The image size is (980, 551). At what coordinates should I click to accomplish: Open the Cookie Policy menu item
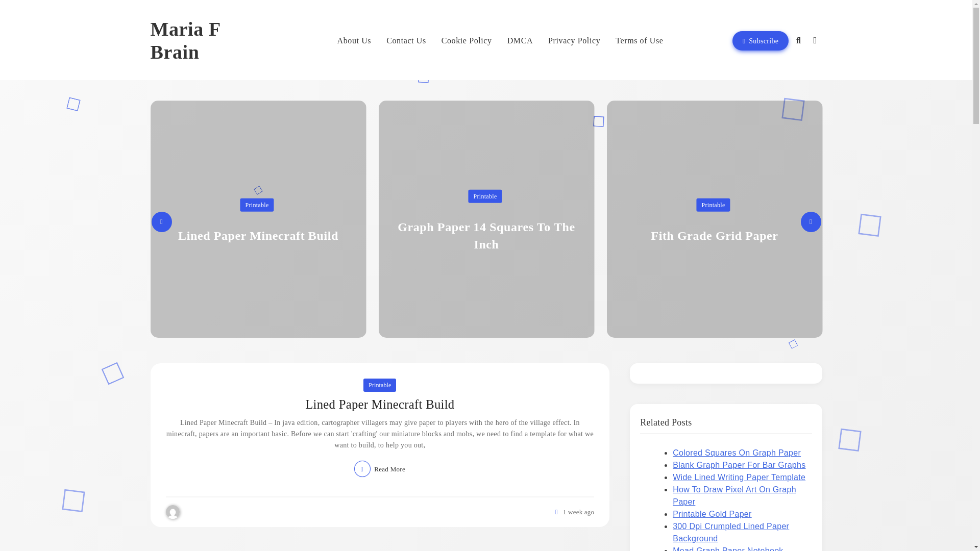point(467,41)
